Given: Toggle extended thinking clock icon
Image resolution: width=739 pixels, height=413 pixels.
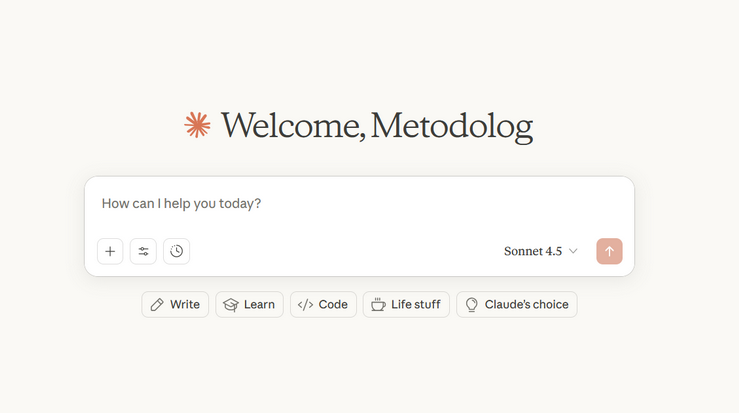Looking at the screenshot, I should click(x=176, y=251).
